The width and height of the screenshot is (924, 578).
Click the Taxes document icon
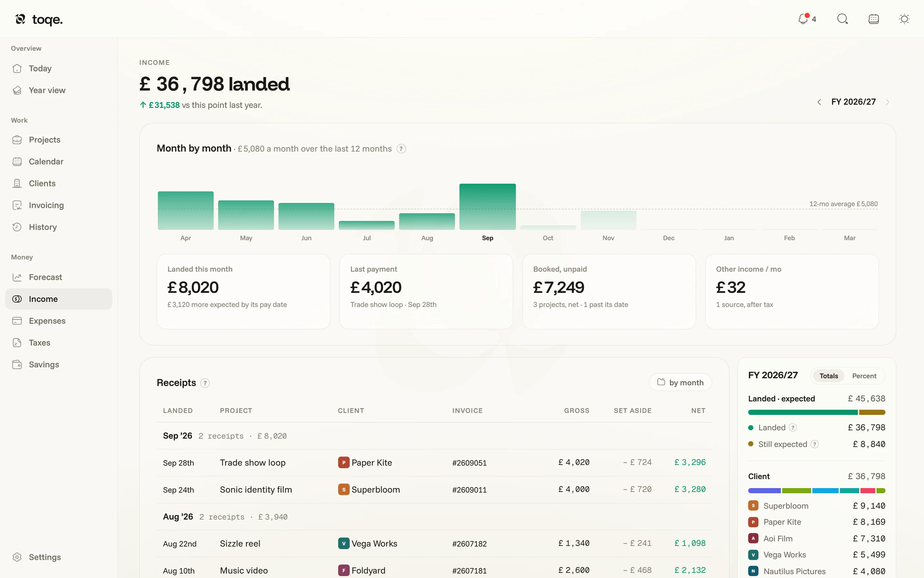coord(17,343)
